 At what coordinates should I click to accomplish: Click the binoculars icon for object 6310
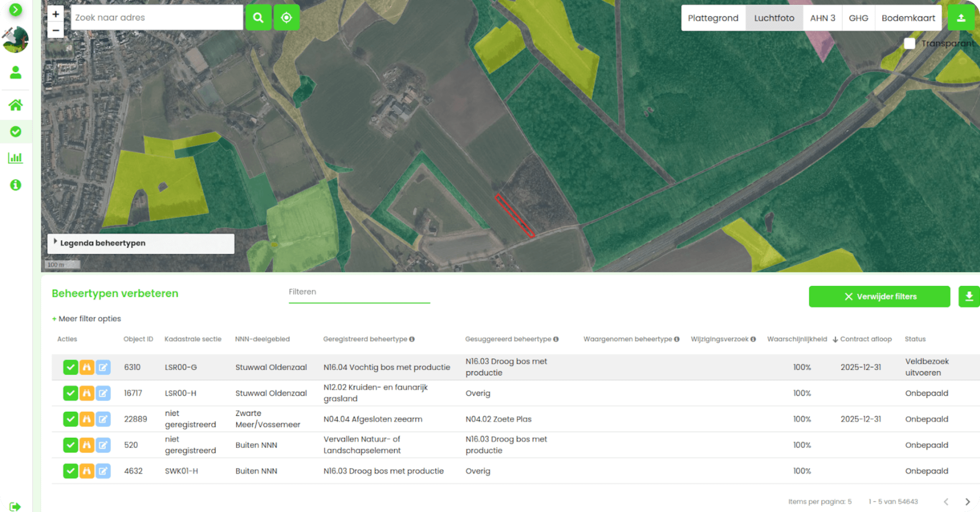pyautogui.click(x=87, y=367)
